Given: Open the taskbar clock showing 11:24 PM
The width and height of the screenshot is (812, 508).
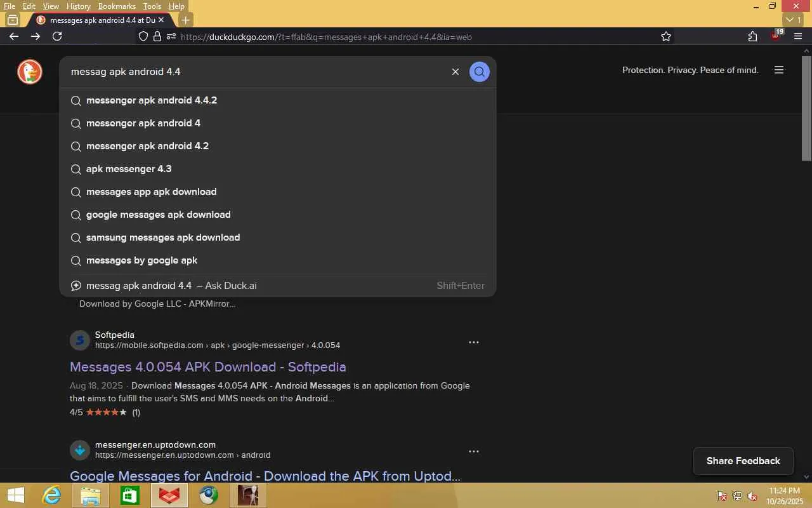Looking at the screenshot, I should 785,496.
